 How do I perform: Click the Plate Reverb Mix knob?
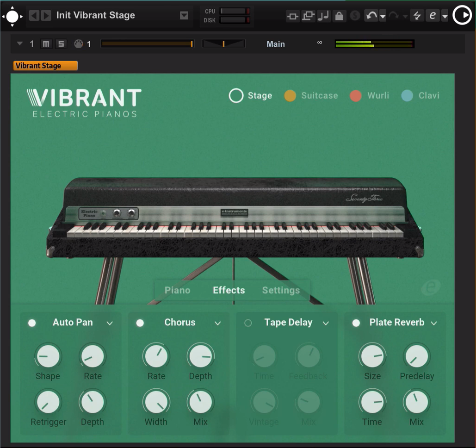tap(417, 402)
